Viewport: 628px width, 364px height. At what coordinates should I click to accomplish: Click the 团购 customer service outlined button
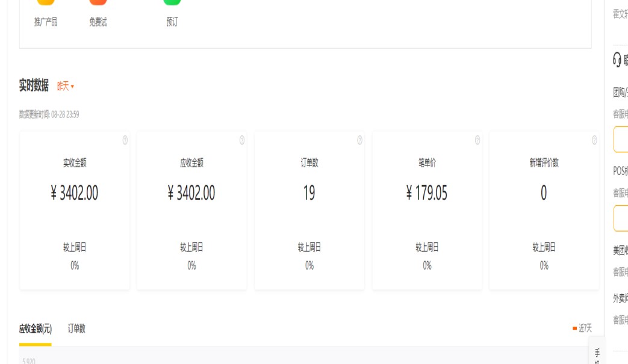pos(621,140)
